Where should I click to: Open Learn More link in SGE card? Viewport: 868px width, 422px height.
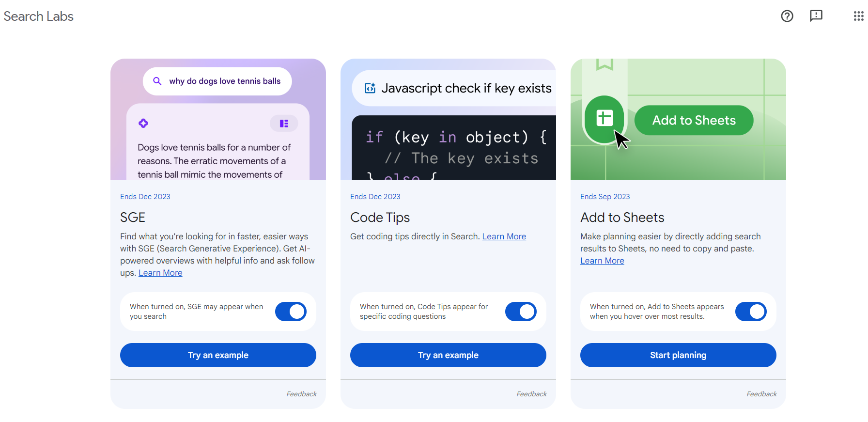pyautogui.click(x=160, y=273)
